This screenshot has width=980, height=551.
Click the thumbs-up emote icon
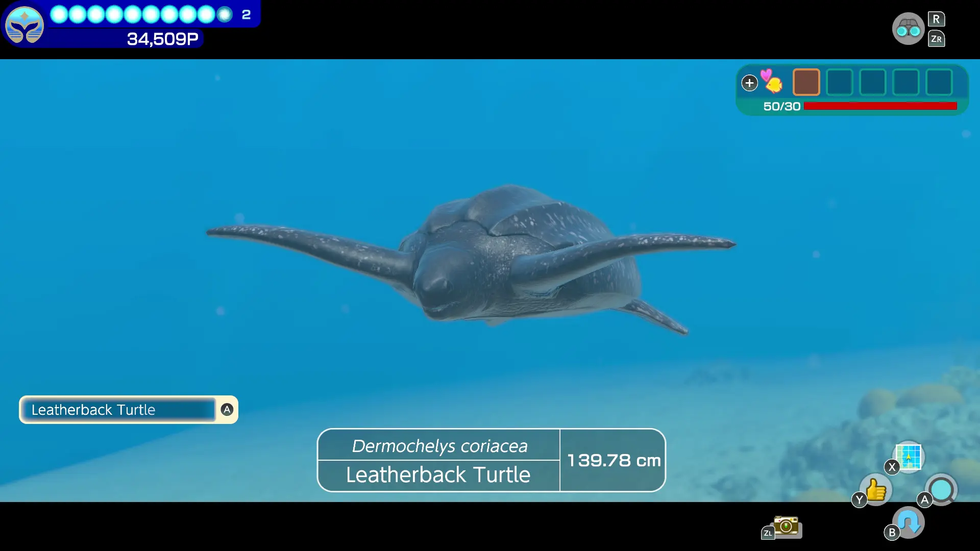coord(876,490)
